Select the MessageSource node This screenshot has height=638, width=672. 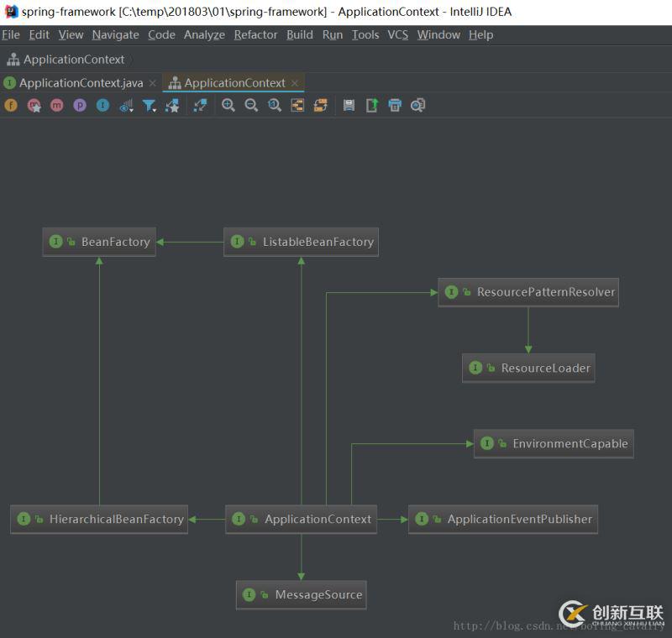pos(301,595)
